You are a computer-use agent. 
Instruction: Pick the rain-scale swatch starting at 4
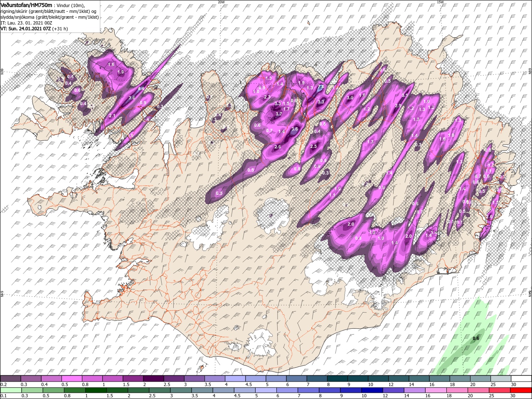(x=223, y=390)
